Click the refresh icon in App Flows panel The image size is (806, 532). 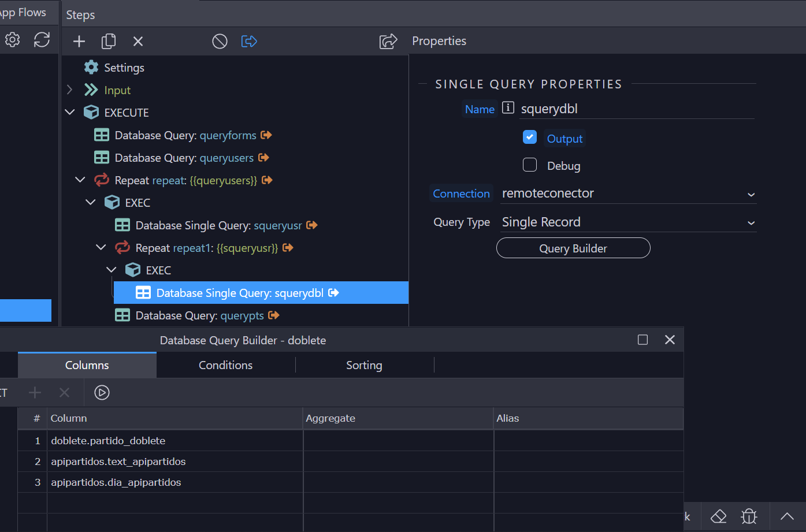(42, 40)
